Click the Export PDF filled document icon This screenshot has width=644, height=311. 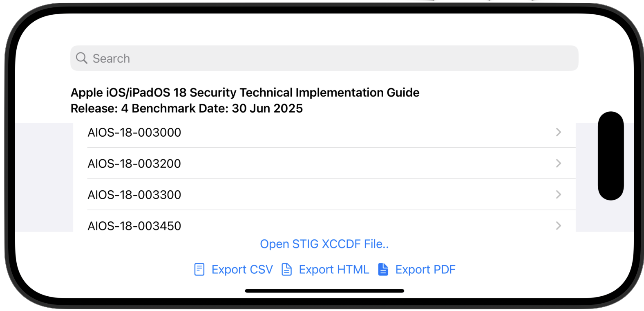tap(383, 269)
